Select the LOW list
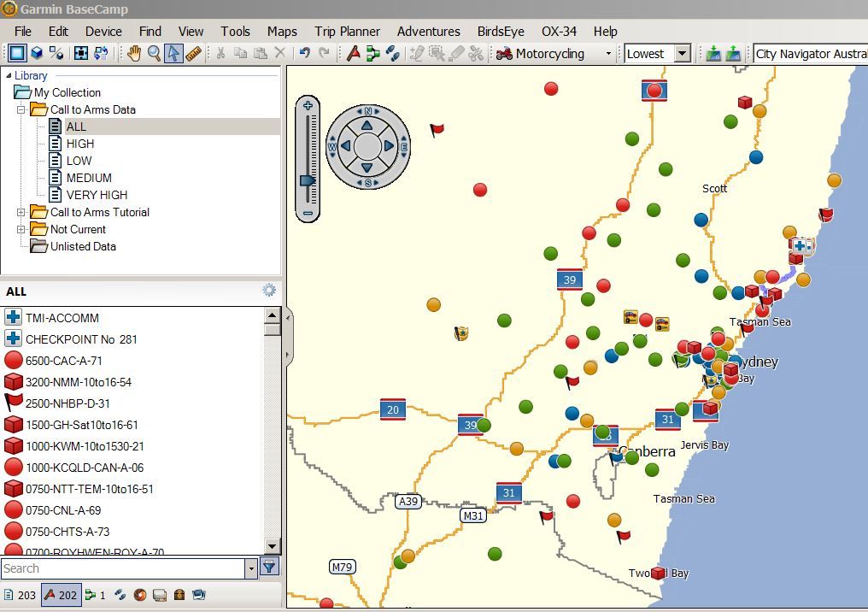The image size is (868, 612). pyautogui.click(x=79, y=162)
